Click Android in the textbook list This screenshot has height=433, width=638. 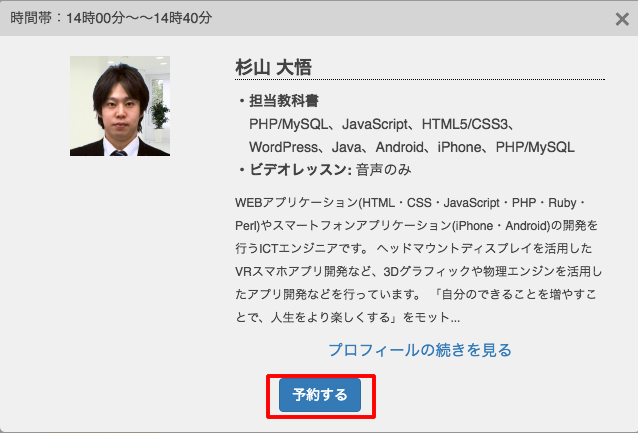coord(400,147)
